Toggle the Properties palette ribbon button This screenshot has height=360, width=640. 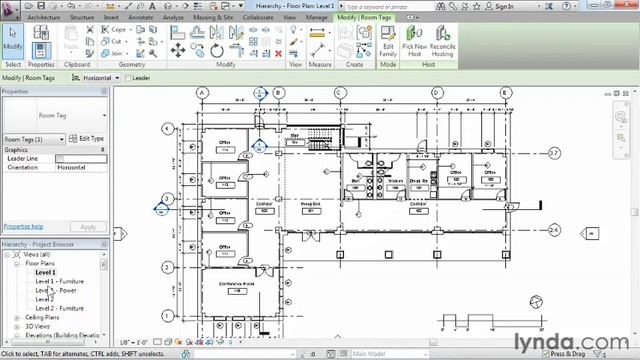41,51
